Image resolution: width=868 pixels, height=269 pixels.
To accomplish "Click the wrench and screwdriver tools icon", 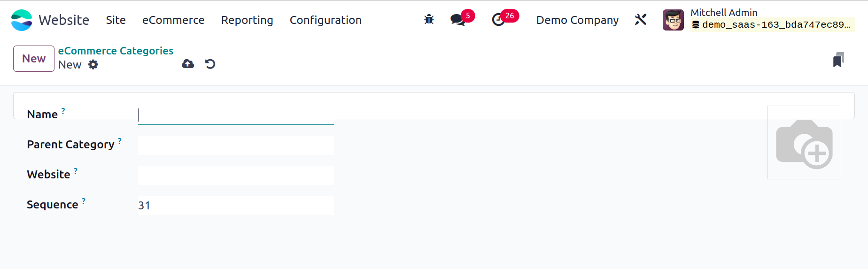I will coord(641,20).
